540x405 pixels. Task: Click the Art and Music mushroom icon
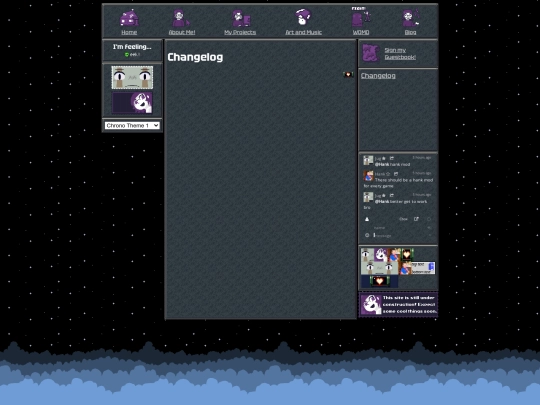coord(303,17)
